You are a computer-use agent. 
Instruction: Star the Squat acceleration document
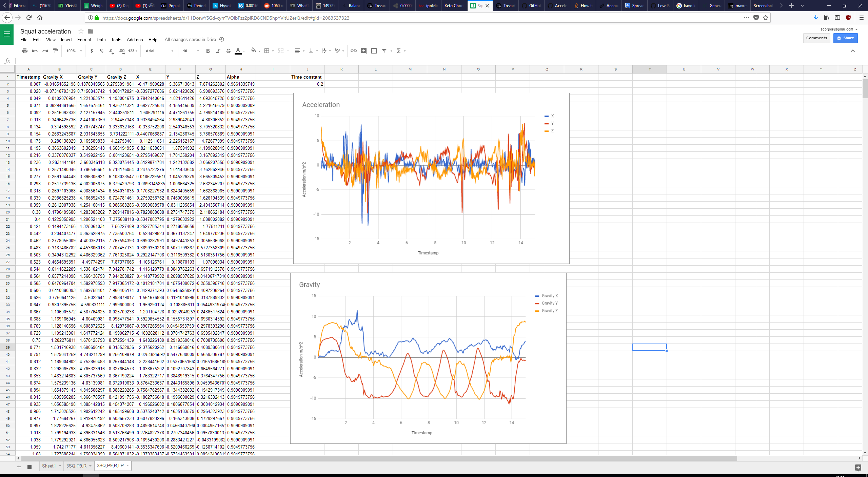pyautogui.click(x=81, y=31)
